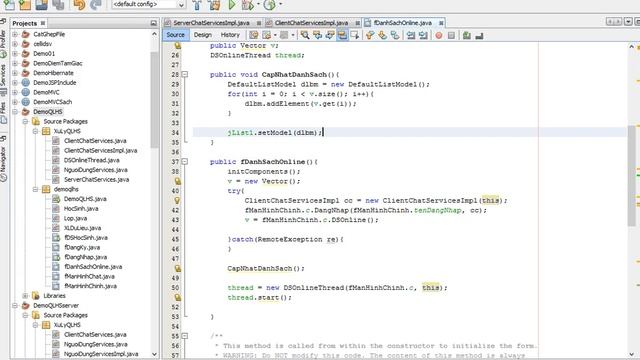This screenshot has height=360, width=640.
Task: Click the Toggle Bookmark icon
Action: coord(395,36)
